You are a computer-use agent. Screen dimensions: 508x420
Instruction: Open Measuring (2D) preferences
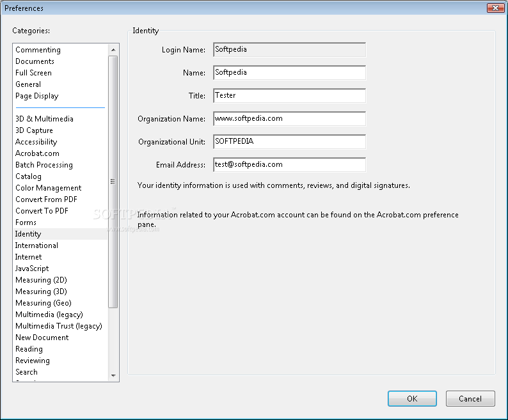point(41,280)
